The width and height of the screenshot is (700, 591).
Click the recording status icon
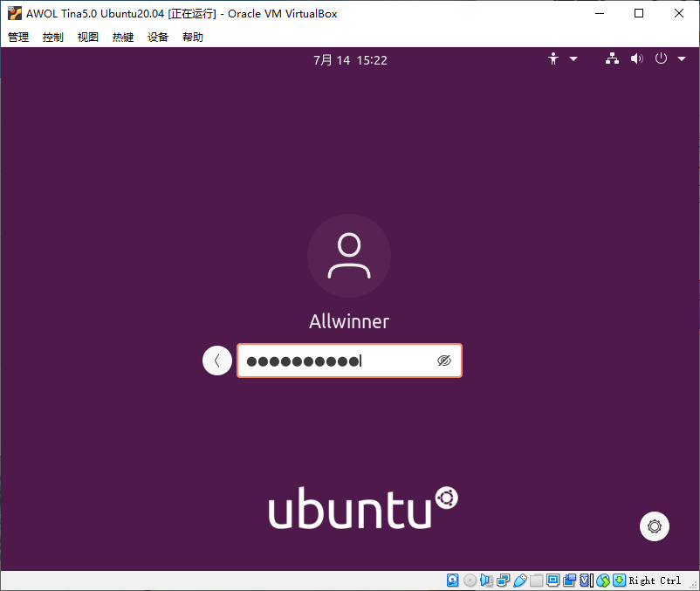pos(569,580)
